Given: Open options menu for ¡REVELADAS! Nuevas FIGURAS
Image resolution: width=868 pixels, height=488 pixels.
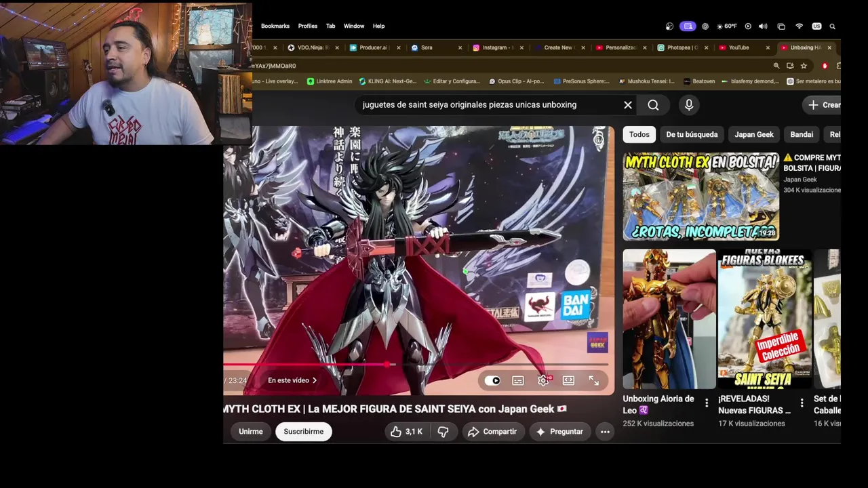Looking at the screenshot, I should pos(802,403).
